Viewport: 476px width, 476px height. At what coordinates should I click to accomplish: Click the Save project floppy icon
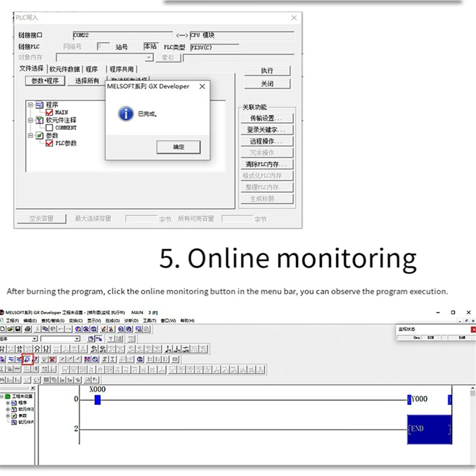pyautogui.click(x=17, y=329)
